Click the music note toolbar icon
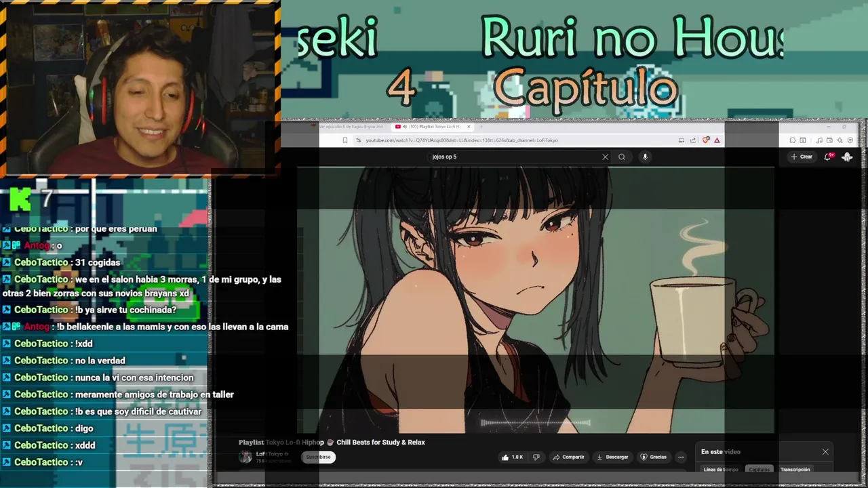 click(819, 140)
